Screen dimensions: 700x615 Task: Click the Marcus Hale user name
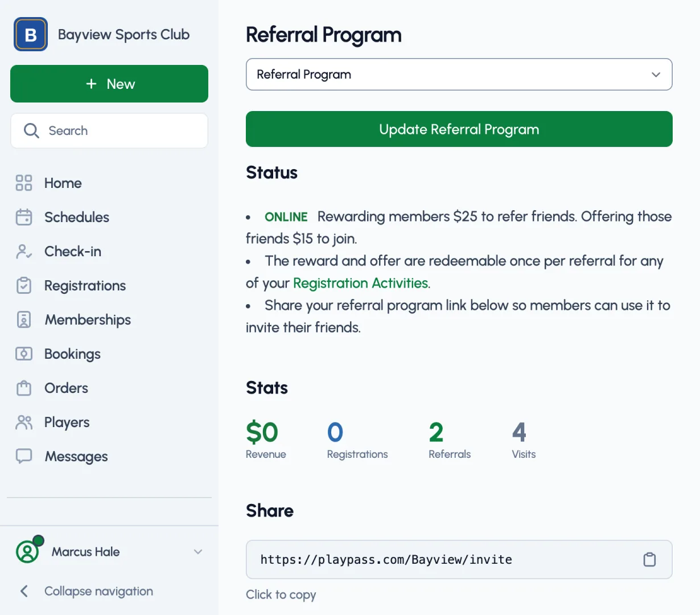(x=85, y=552)
